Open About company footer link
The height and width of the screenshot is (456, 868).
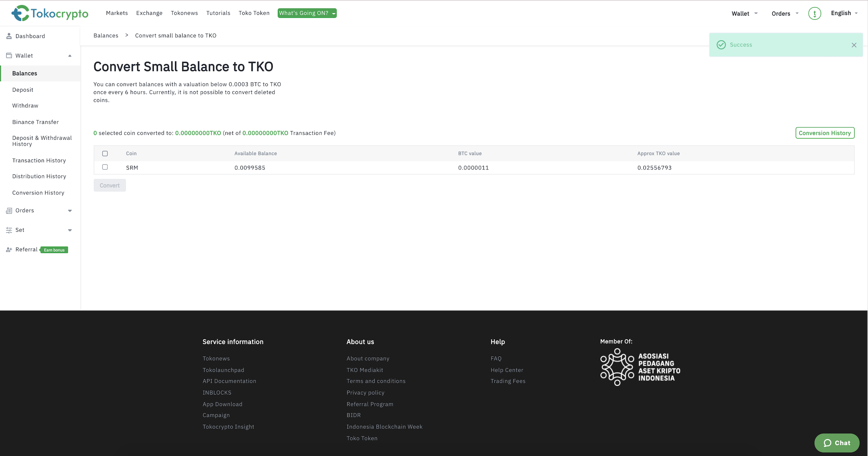click(x=368, y=358)
